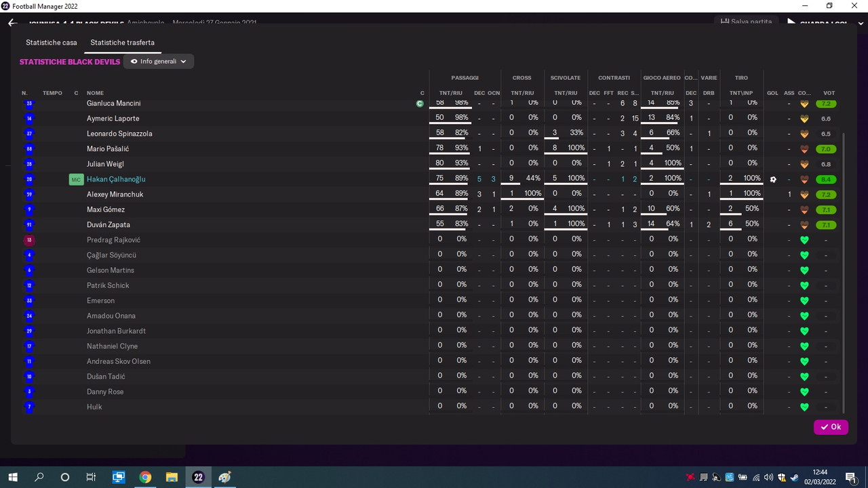Click Gianluca Mancini's green captain badge
This screenshot has height=488, width=868.
tap(420, 104)
